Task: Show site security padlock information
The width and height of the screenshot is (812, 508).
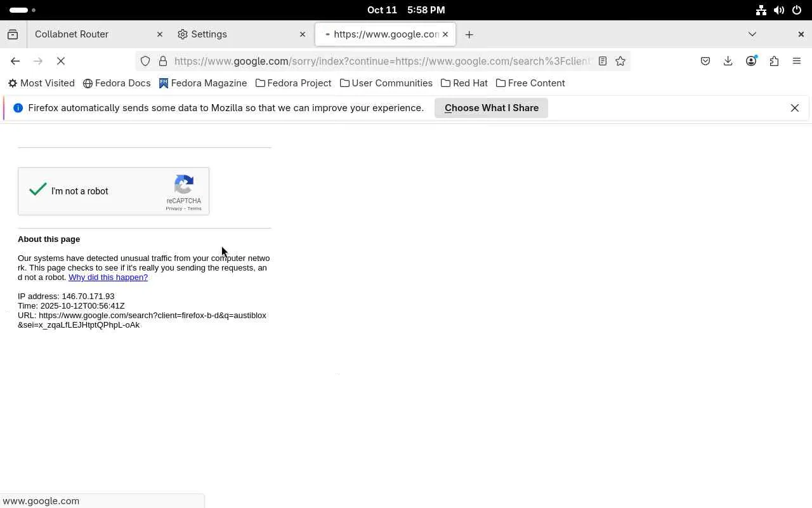Action: click(163, 61)
